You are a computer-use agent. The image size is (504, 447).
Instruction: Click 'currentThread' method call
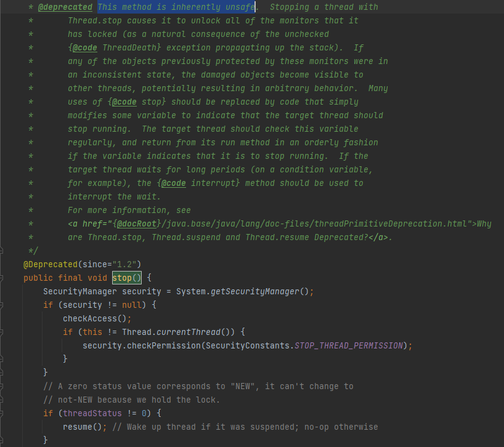click(189, 332)
